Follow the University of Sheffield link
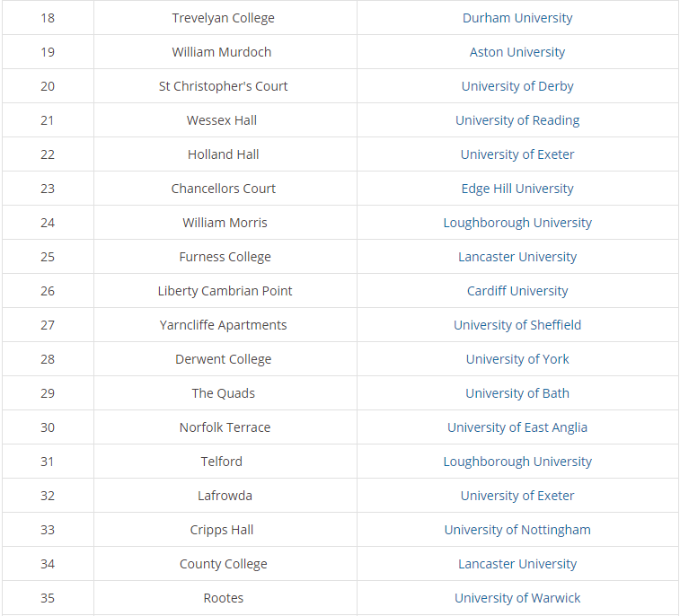The height and width of the screenshot is (616, 680). click(x=517, y=325)
